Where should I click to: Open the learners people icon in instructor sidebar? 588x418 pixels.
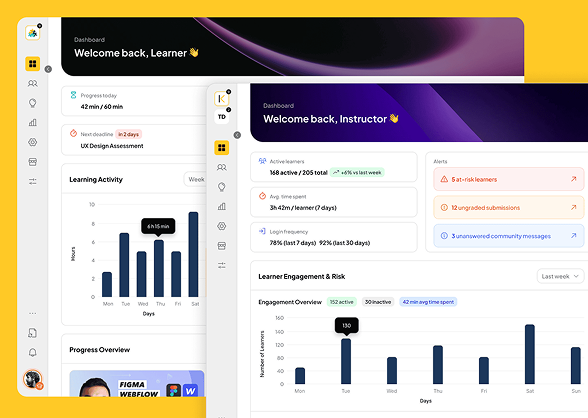222,167
